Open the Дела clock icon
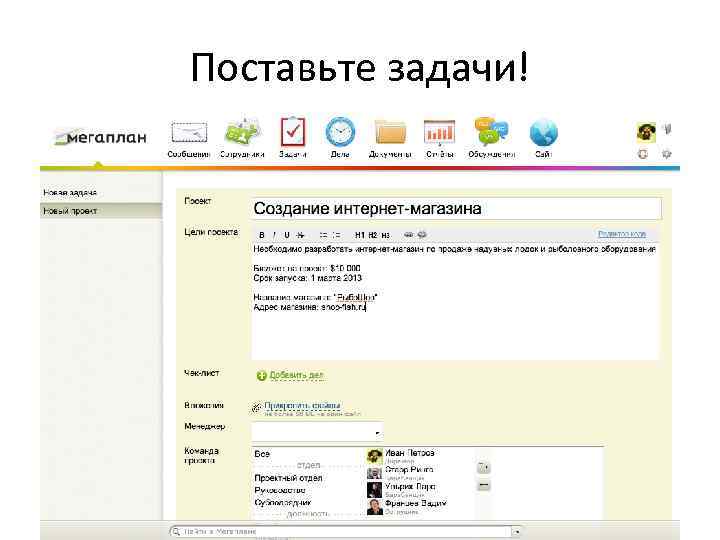 (x=340, y=132)
